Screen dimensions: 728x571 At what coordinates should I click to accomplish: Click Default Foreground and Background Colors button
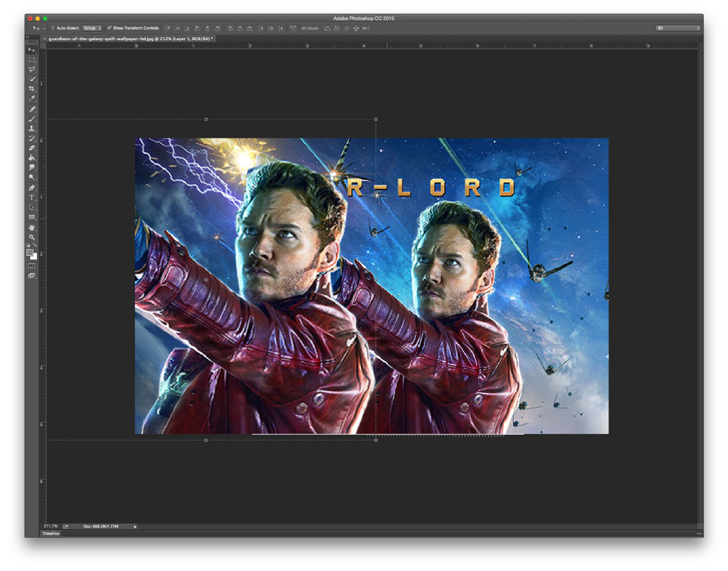click(x=28, y=244)
